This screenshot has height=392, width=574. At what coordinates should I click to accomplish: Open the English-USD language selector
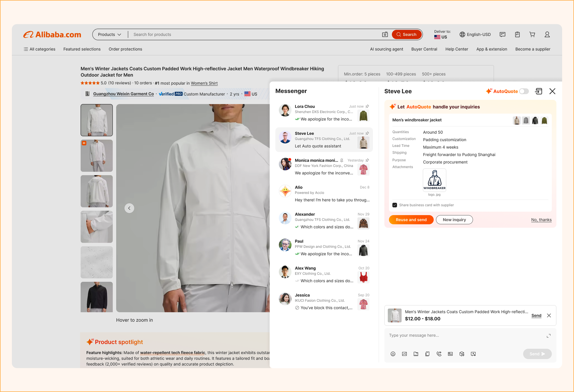click(475, 34)
